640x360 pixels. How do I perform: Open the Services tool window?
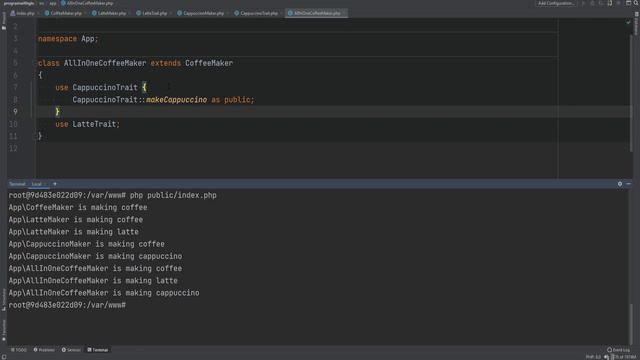click(71, 350)
